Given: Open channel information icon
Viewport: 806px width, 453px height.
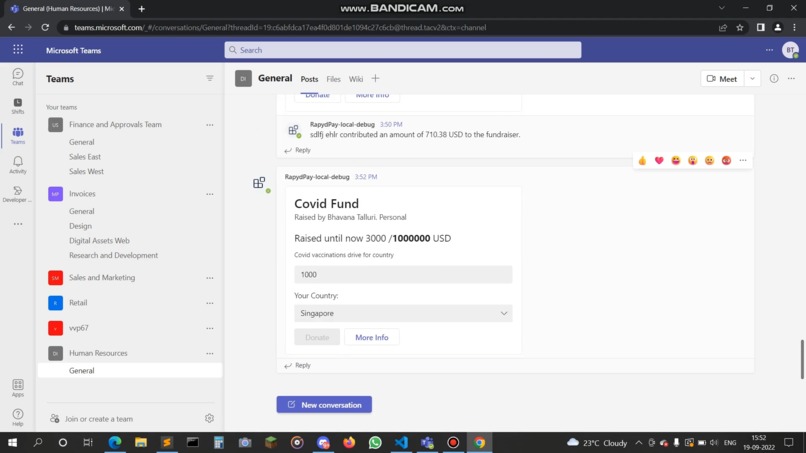Looking at the screenshot, I should (774, 79).
